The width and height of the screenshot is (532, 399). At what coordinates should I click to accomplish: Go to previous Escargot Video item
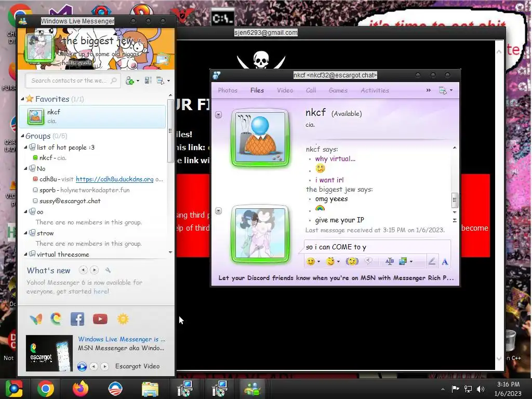coord(94,366)
